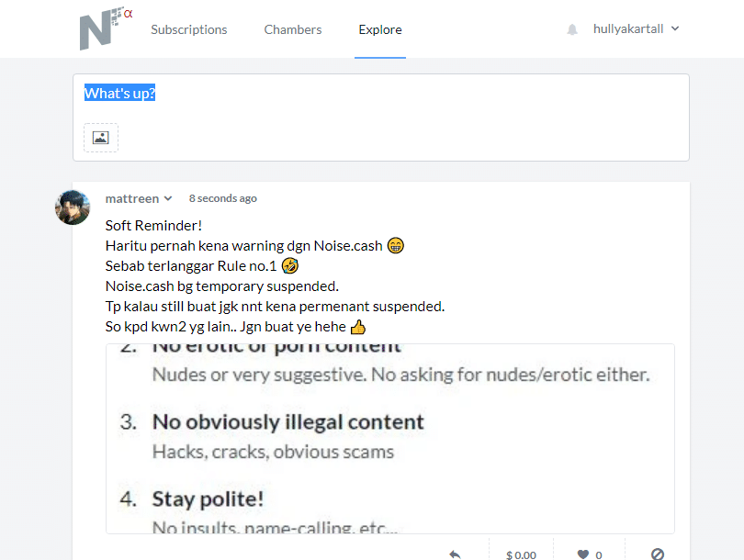
Task: Open mattreen's profile link
Action: 132,198
